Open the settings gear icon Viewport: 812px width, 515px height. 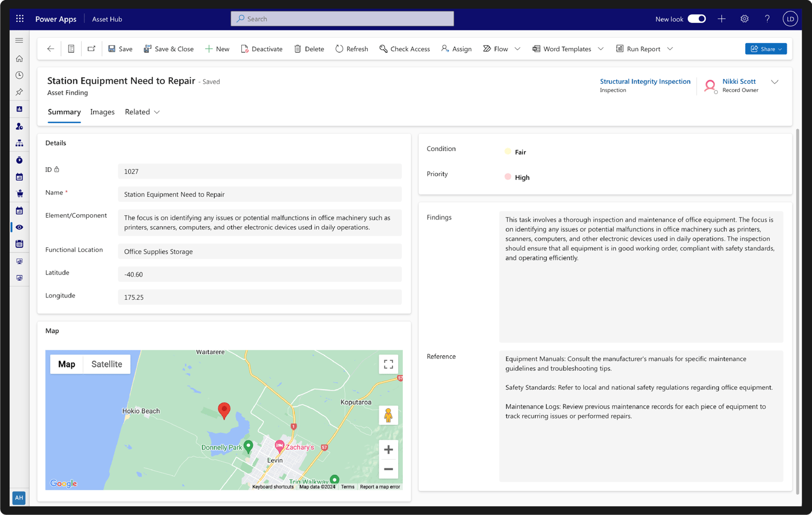point(745,19)
